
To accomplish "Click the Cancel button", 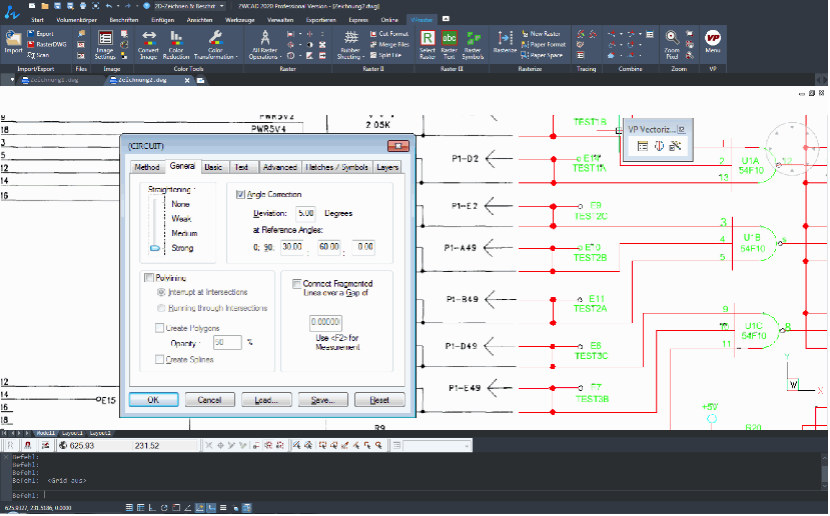I will (x=210, y=400).
